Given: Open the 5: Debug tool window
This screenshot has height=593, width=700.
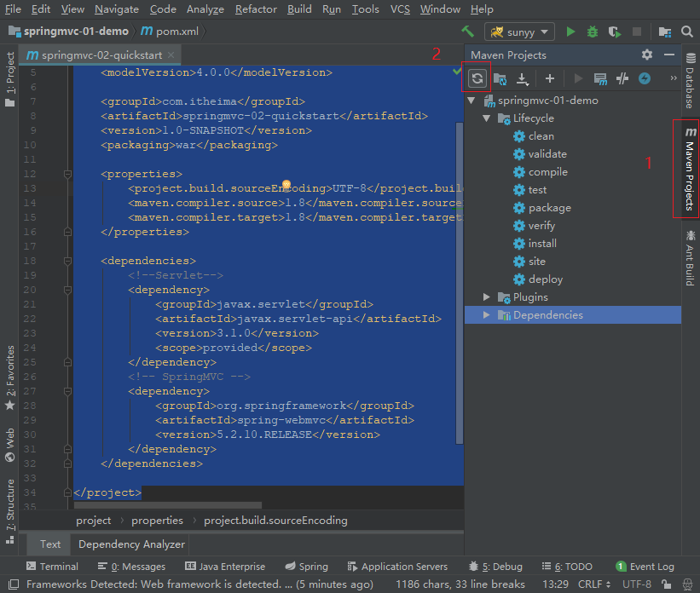Looking at the screenshot, I should [x=495, y=567].
